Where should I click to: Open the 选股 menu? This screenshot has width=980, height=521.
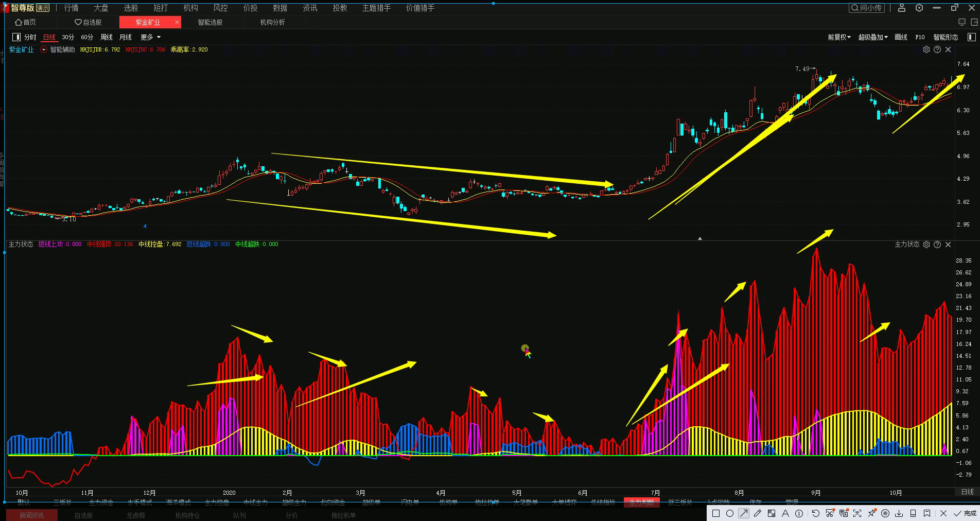click(x=131, y=8)
